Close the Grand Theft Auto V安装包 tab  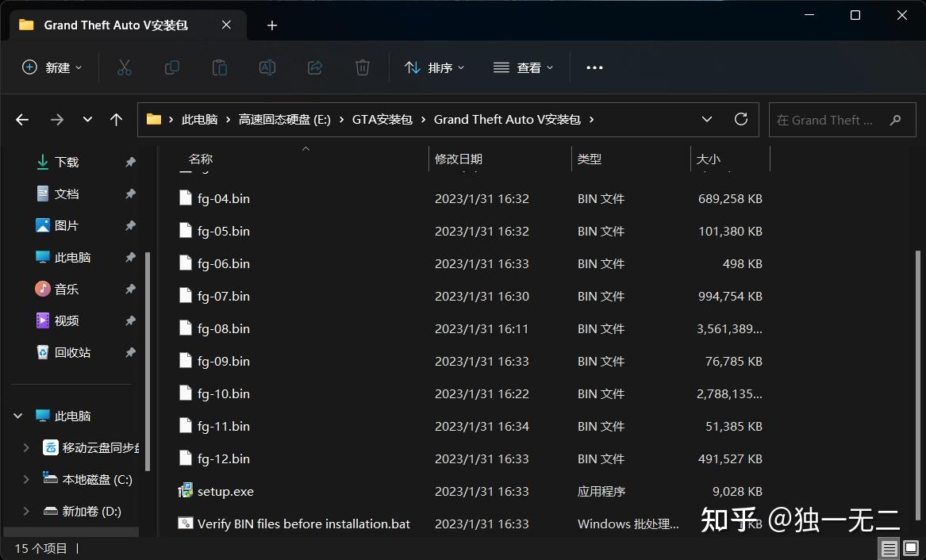[226, 25]
